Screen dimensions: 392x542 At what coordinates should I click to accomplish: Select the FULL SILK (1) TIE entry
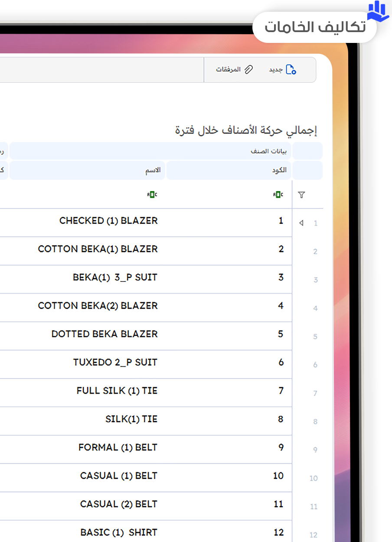point(117,391)
